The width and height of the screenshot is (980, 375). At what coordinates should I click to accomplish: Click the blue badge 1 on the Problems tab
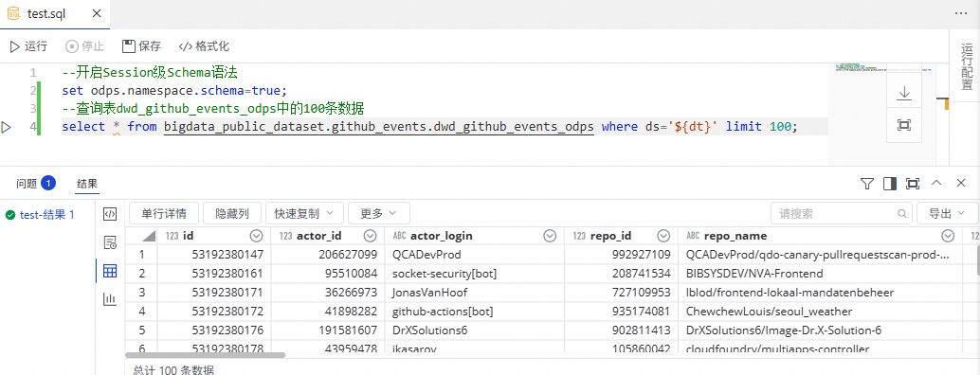click(x=48, y=184)
